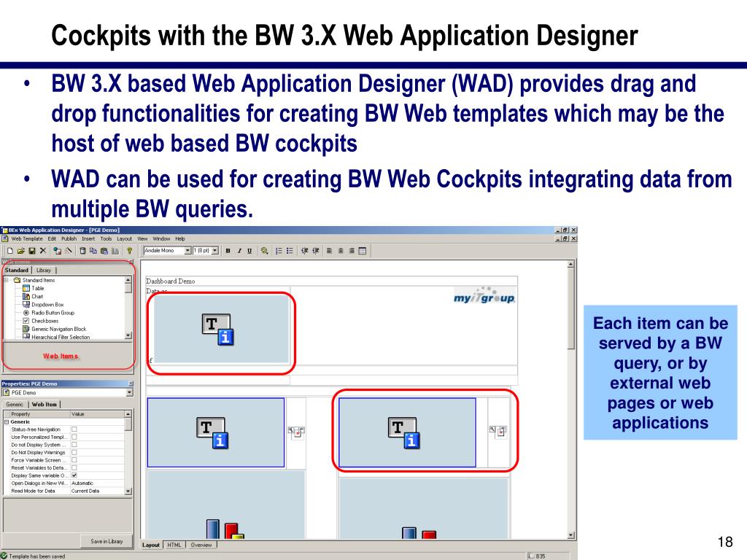This screenshot has width=747, height=560.
Task: Open the PGE Demo properties dropdown
Action: pyautogui.click(x=129, y=392)
